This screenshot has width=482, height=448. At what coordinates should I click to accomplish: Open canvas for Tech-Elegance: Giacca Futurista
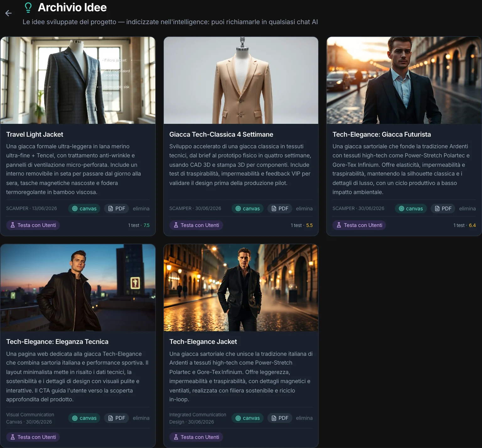pyautogui.click(x=410, y=208)
